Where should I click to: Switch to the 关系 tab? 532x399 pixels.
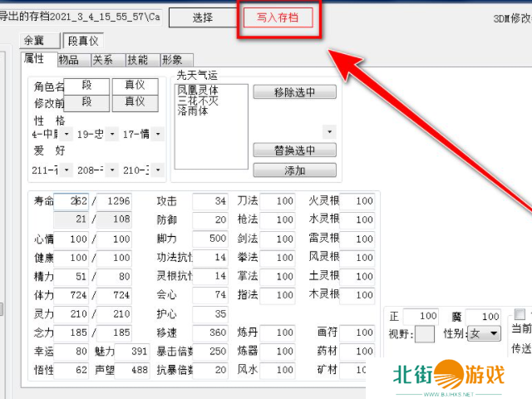(x=102, y=60)
